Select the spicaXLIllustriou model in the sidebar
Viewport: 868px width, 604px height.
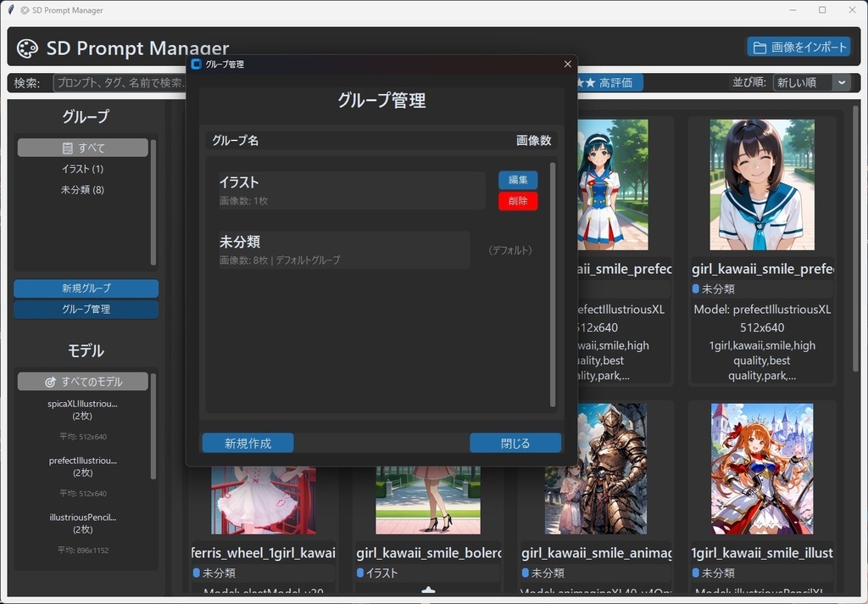tap(85, 409)
